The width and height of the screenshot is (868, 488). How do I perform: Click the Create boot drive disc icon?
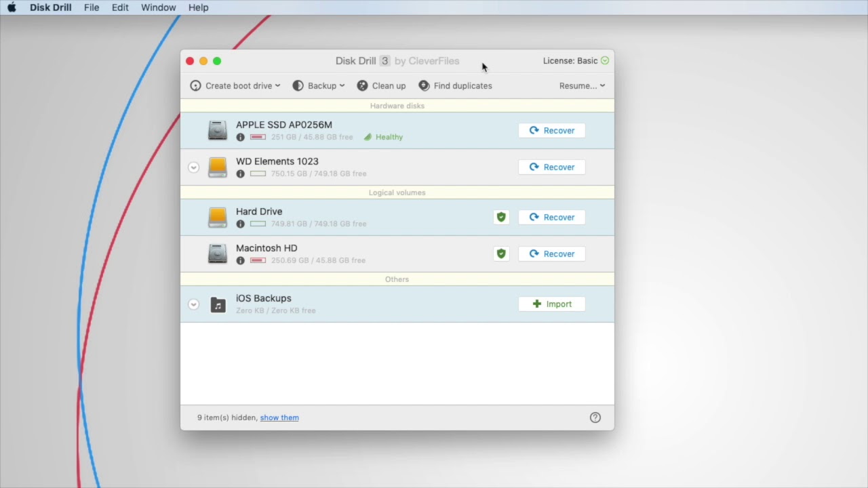195,85
